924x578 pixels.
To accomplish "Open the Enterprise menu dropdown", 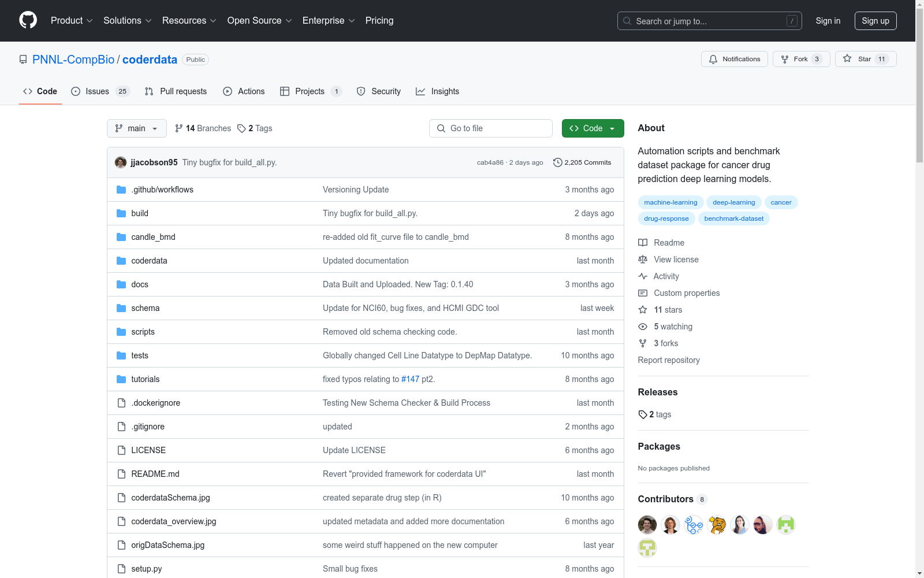I will click(329, 21).
